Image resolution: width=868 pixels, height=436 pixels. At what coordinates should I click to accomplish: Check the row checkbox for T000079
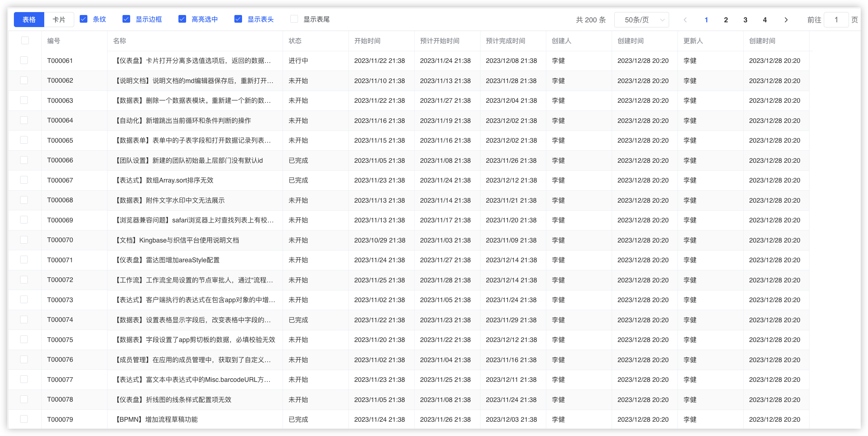24,419
